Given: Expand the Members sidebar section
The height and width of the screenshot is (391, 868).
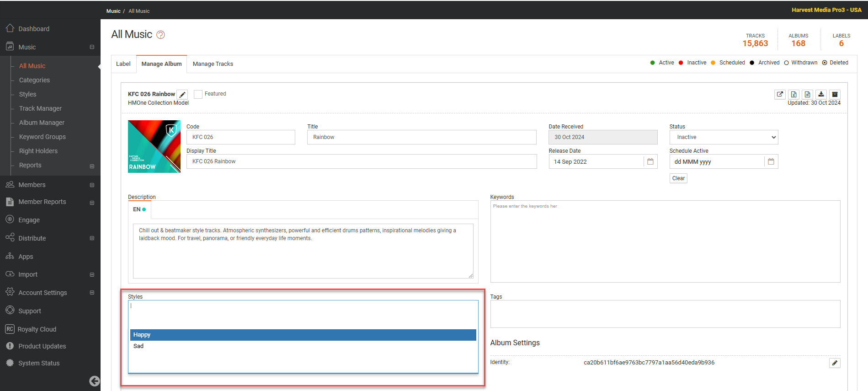Looking at the screenshot, I should click(92, 185).
